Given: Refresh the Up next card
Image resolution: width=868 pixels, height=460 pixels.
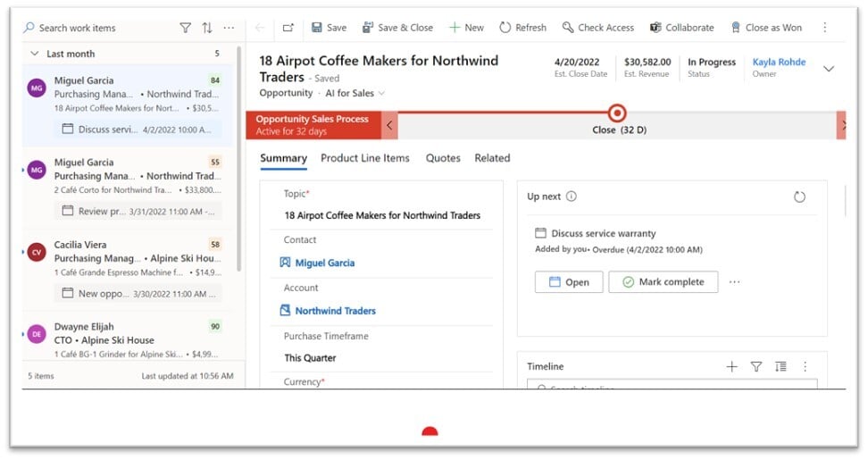Looking at the screenshot, I should pos(799,197).
